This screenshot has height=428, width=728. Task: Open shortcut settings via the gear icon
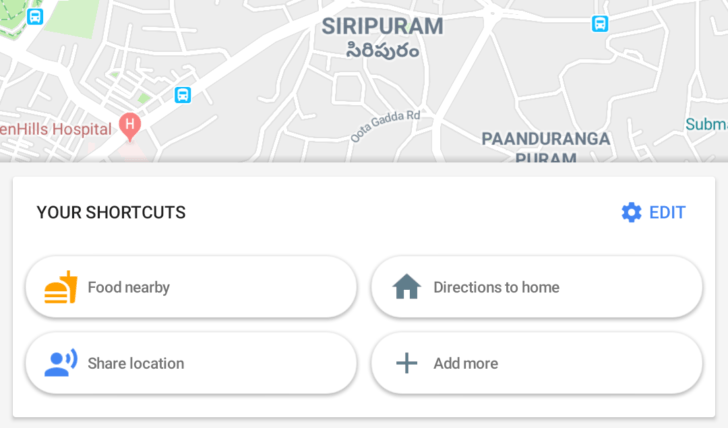(631, 212)
